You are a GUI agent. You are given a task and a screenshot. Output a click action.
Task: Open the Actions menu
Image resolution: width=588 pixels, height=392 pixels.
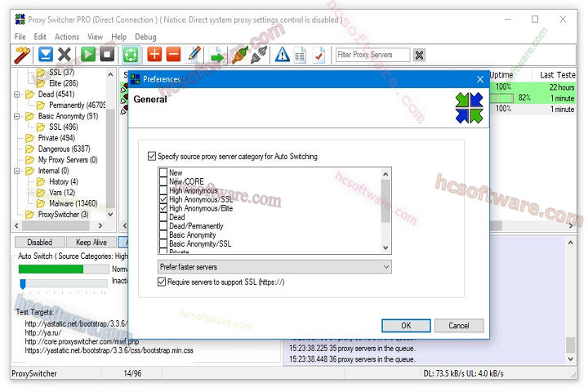[67, 37]
